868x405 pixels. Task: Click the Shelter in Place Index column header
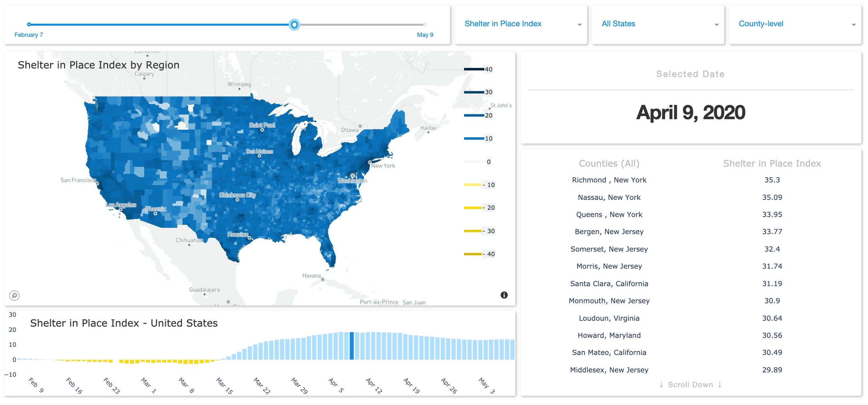772,163
